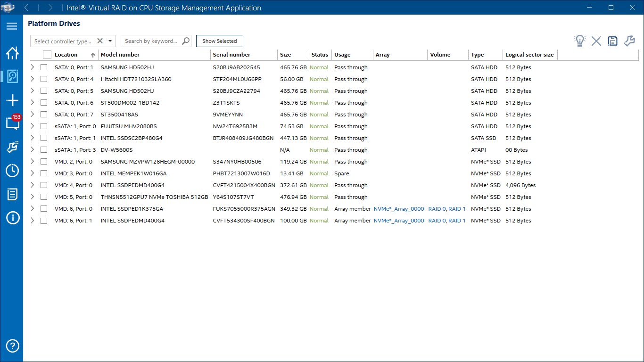Open the clock icon in the sidebar

12,171
